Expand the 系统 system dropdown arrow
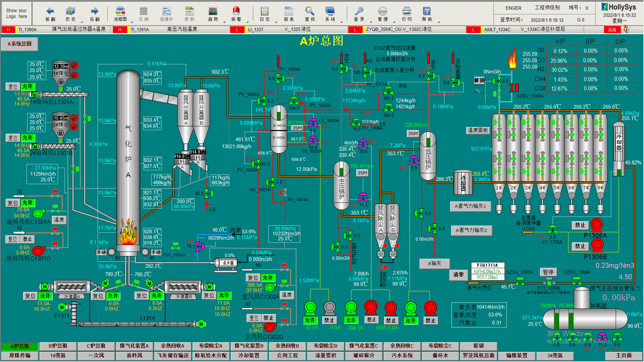This screenshot has width=644, height=362. (342, 22)
